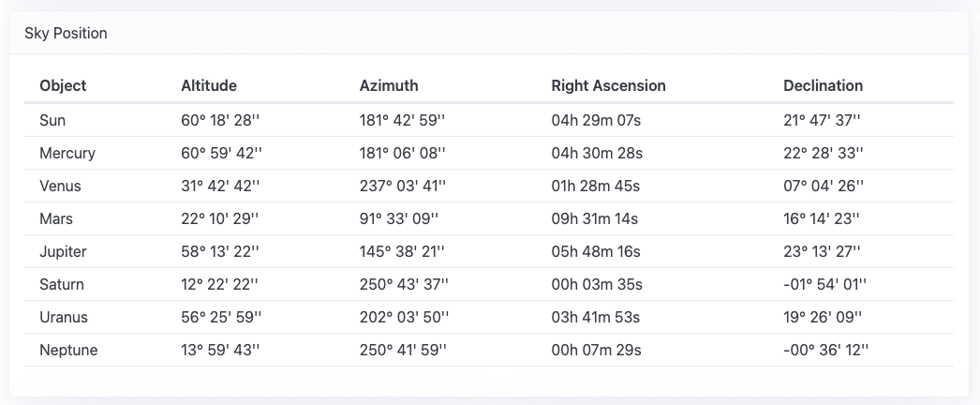Image resolution: width=980 pixels, height=405 pixels.
Task: Select the Neptune row name
Action: [68, 351]
